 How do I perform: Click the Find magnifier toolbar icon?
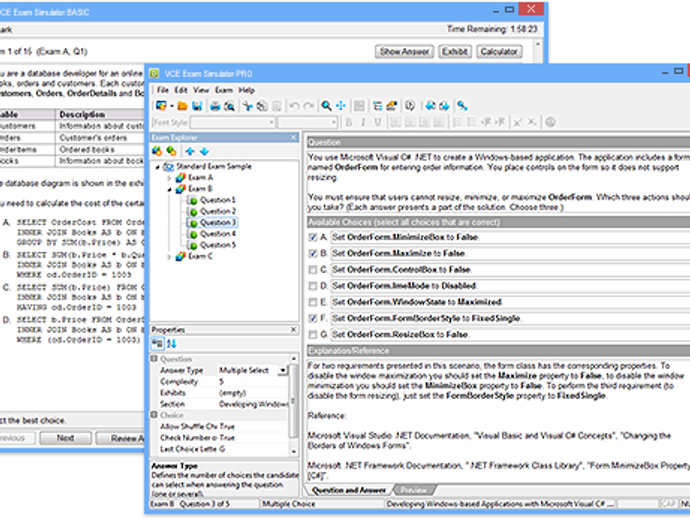[327, 106]
